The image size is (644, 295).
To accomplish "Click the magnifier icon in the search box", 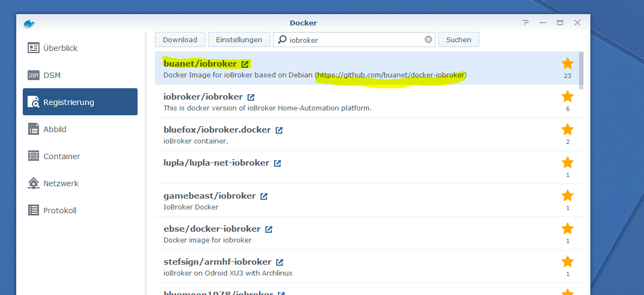I will 282,40.
